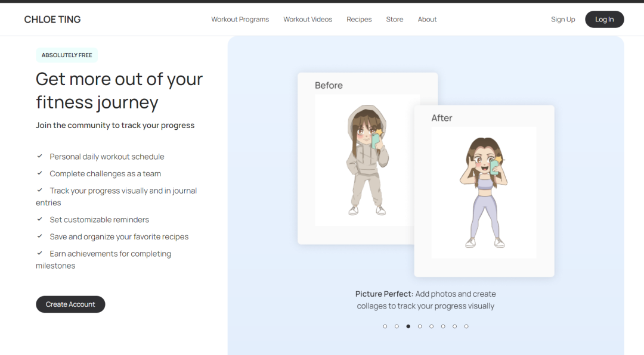Click the Sign Up link
This screenshot has width=644, height=355.
click(563, 19)
